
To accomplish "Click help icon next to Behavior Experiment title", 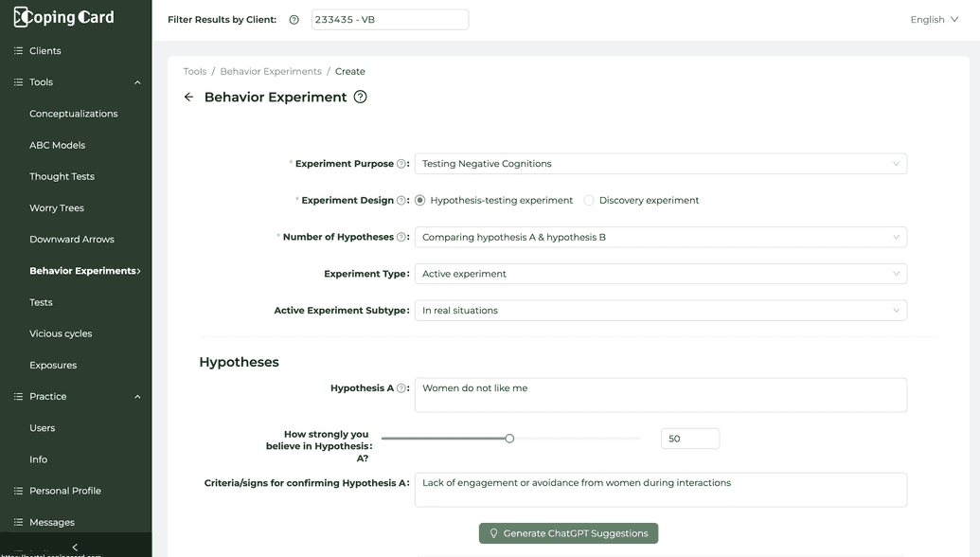I will click(360, 97).
